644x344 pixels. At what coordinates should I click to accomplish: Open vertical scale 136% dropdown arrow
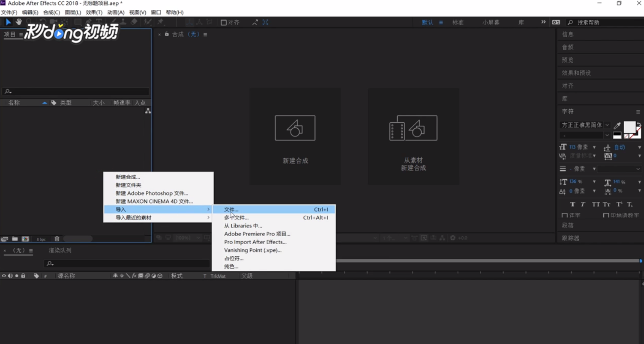click(x=594, y=182)
